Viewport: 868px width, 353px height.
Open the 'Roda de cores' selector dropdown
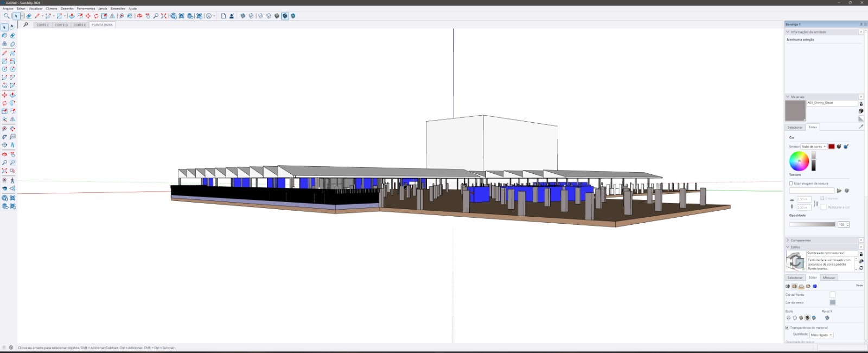pos(813,147)
